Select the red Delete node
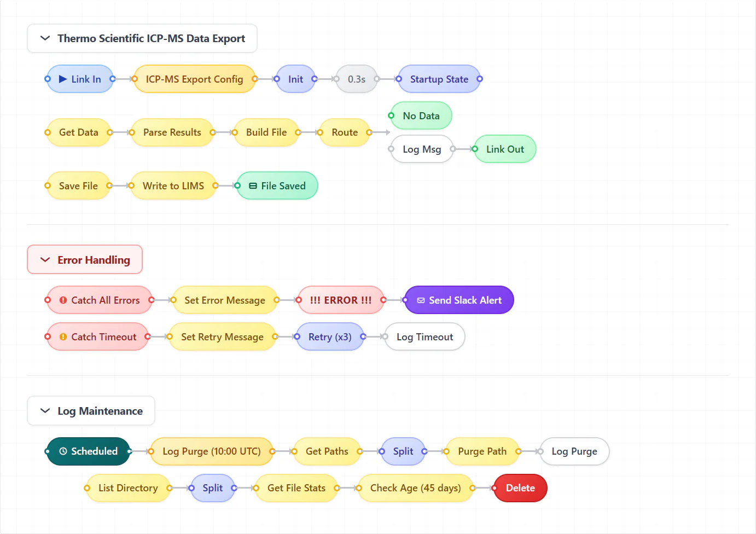 520,488
